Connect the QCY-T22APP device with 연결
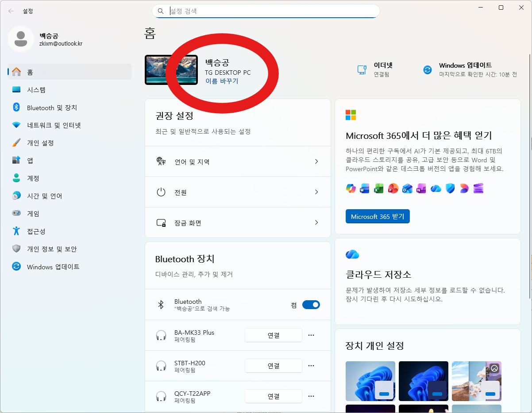Viewport: 532px width, 413px height. coord(273,396)
